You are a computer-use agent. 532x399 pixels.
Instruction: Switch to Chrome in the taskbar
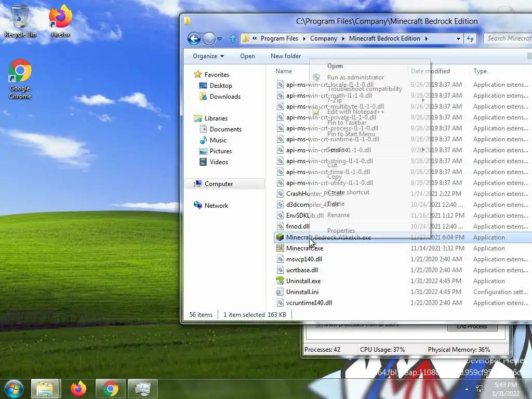[x=110, y=389]
